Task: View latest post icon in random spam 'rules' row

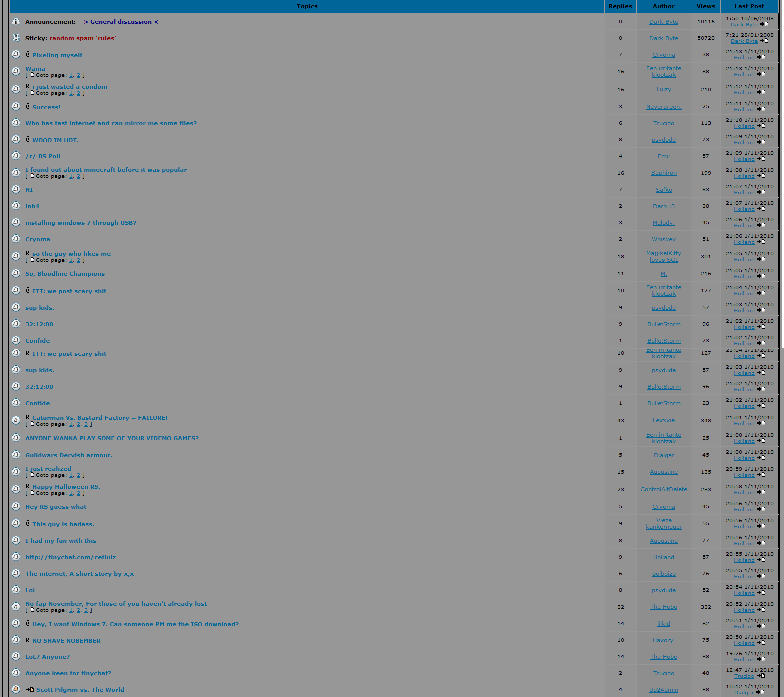Action: click(764, 41)
